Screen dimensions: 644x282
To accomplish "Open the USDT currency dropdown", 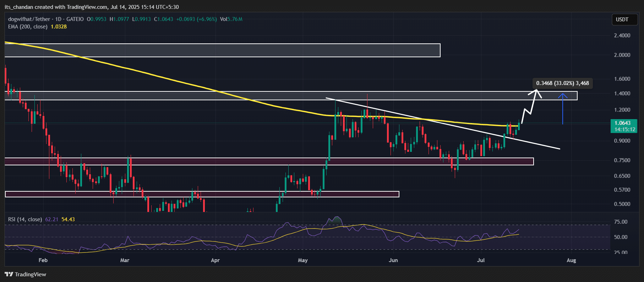I will [622, 20].
